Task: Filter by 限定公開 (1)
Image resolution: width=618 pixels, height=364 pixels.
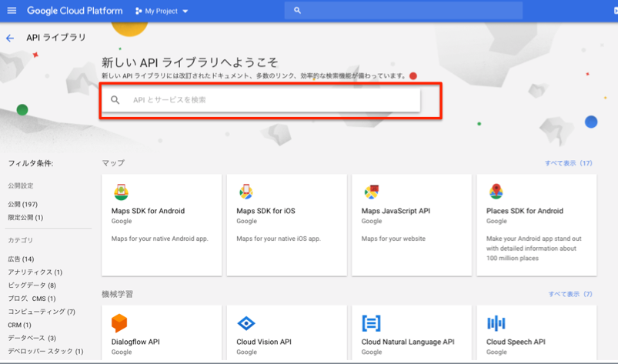Action: pyautogui.click(x=25, y=218)
